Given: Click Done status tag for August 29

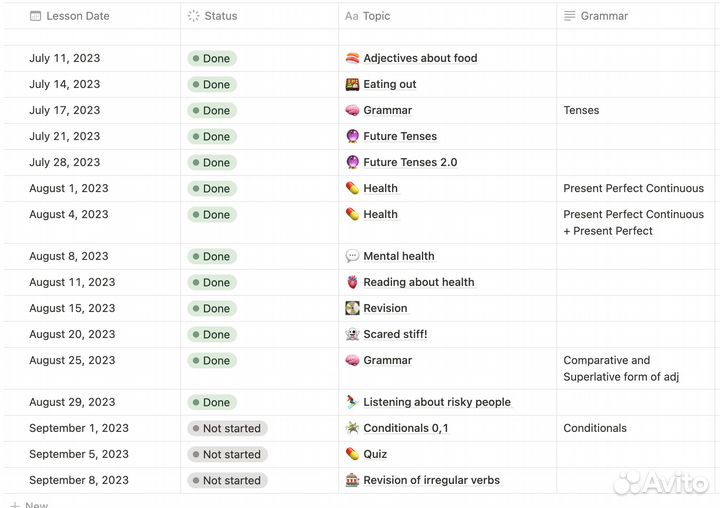Looking at the screenshot, I should (x=211, y=402).
